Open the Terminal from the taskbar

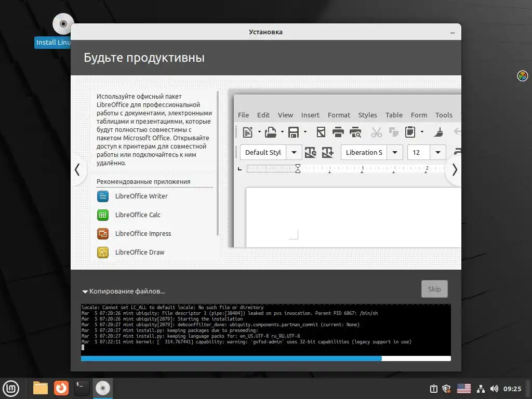tap(82, 388)
